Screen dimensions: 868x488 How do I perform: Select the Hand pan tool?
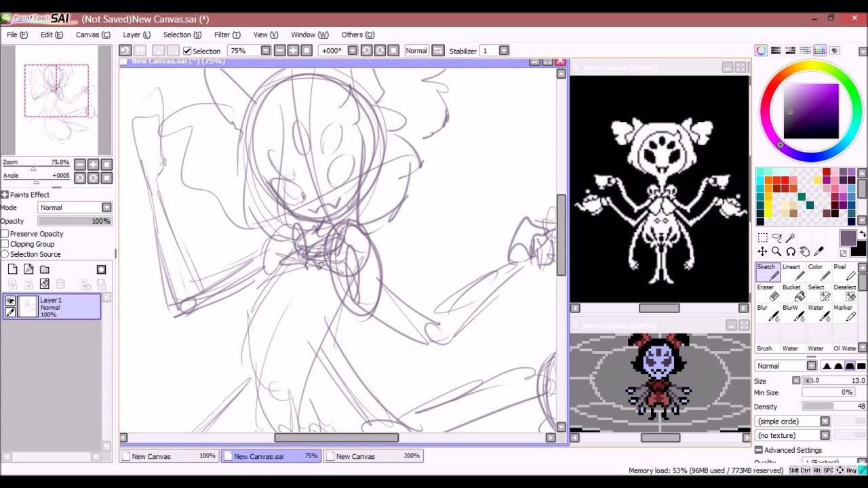point(805,251)
